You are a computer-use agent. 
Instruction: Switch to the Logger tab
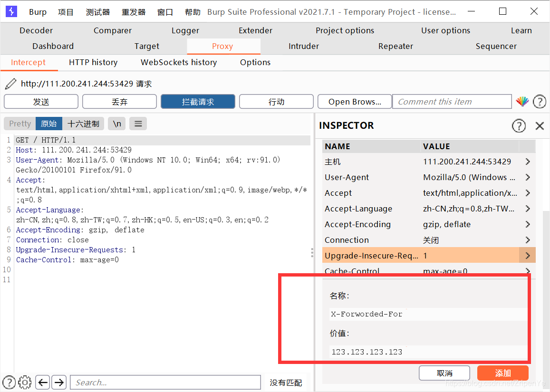(185, 30)
